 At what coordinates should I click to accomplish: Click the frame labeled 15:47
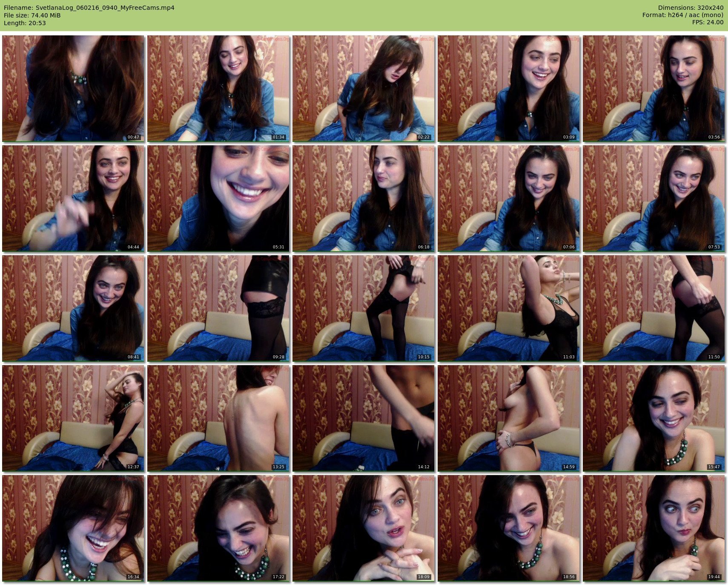coord(654,418)
